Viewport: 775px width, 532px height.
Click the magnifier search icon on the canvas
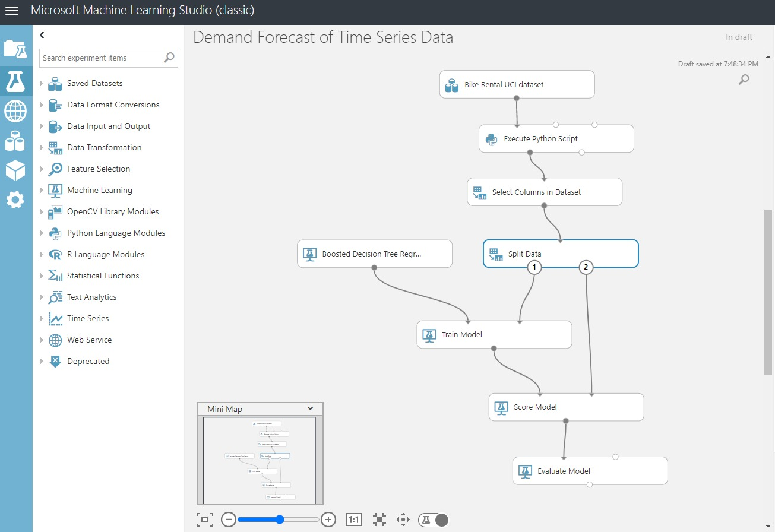pos(744,79)
